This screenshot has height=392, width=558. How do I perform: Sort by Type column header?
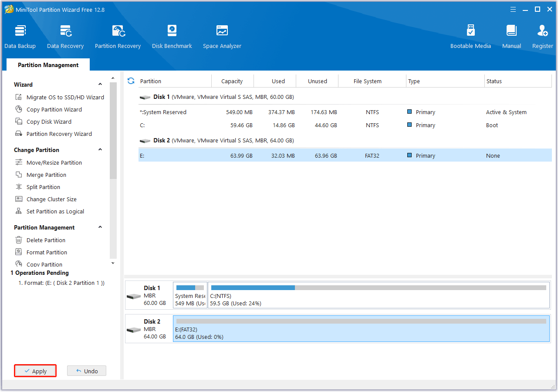(x=445, y=81)
